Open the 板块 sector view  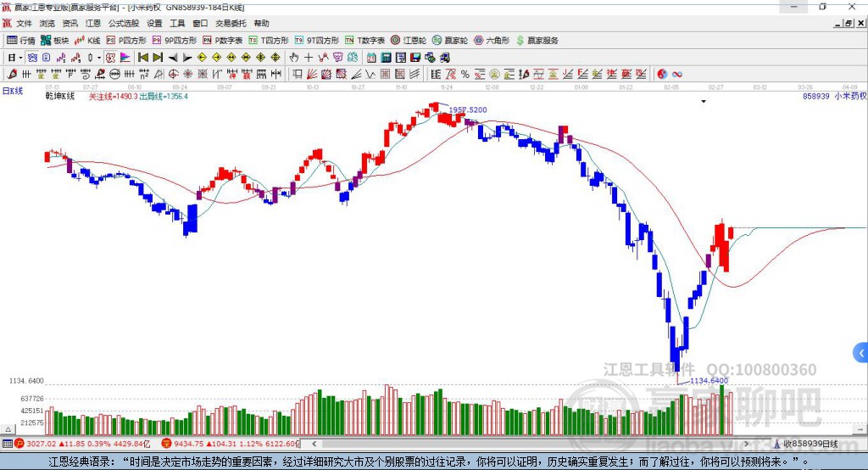(54, 41)
